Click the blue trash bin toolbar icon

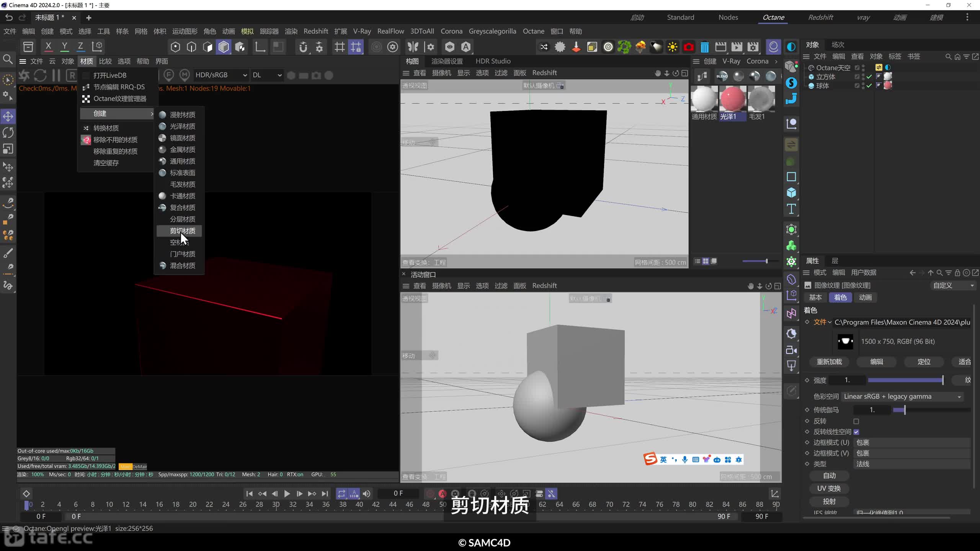(704, 47)
